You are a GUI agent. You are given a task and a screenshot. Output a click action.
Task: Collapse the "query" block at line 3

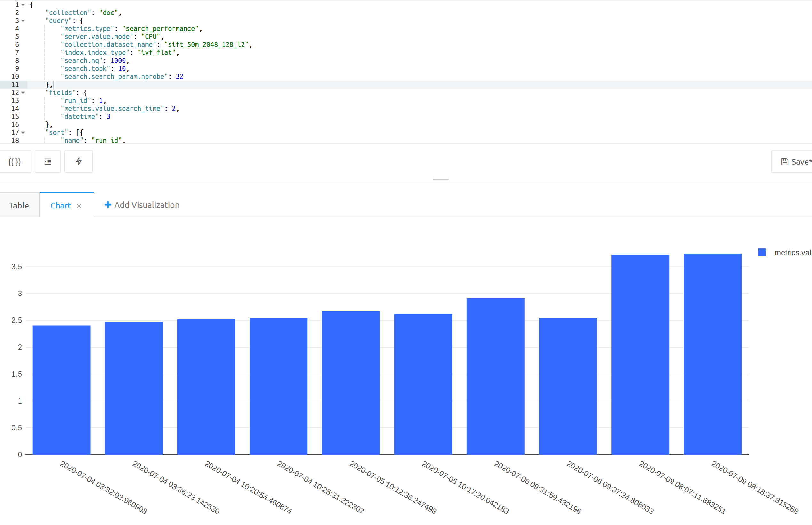[x=23, y=21]
